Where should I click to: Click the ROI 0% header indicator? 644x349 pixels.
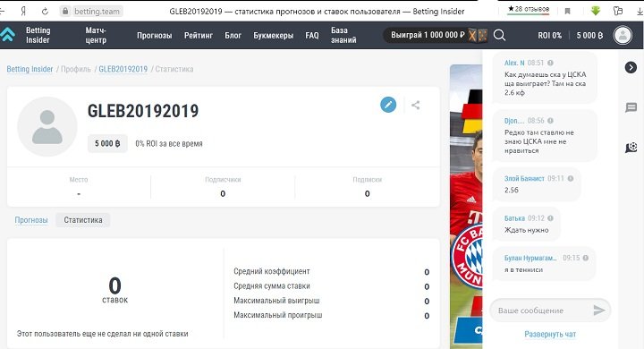pos(549,36)
